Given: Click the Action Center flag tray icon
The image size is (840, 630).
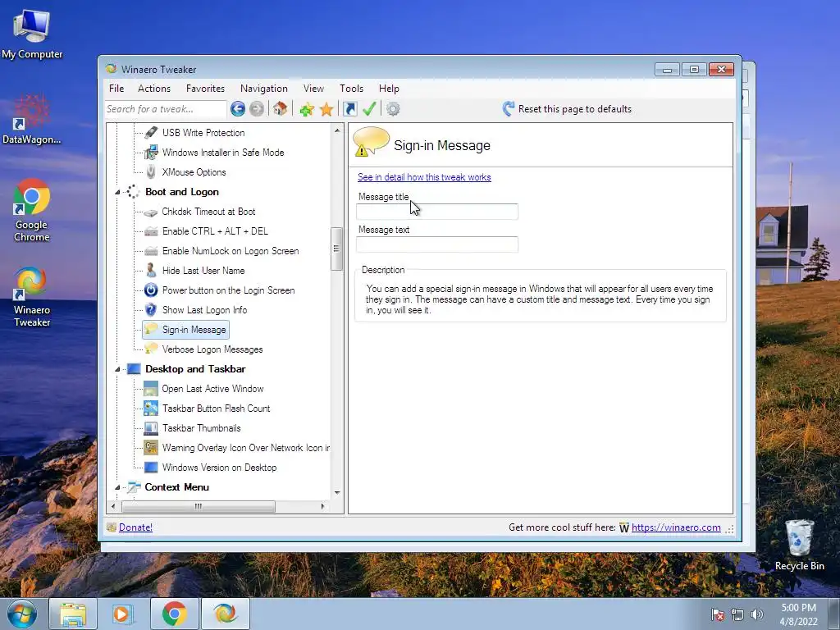Looking at the screenshot, I should tap(717, 614).
